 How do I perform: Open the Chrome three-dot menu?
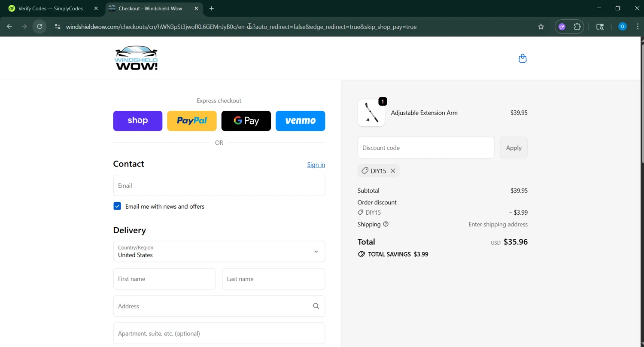pos(638,27)
